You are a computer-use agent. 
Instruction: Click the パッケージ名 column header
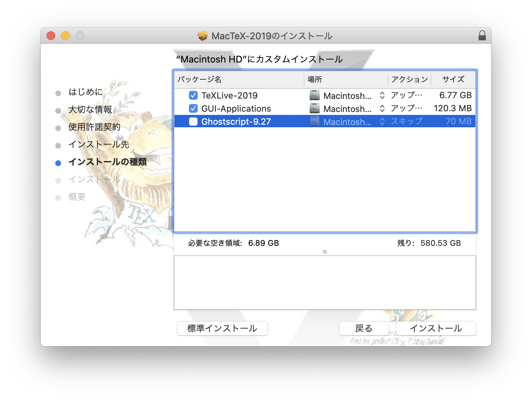point(239,79)
